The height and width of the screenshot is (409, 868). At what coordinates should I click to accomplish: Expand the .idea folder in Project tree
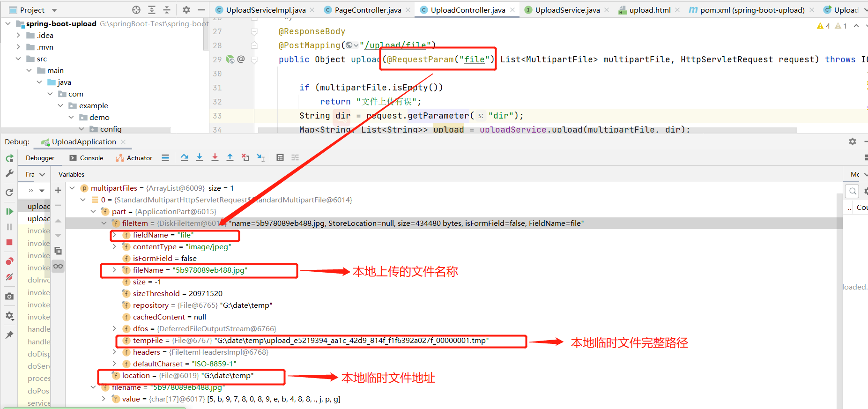18,35
